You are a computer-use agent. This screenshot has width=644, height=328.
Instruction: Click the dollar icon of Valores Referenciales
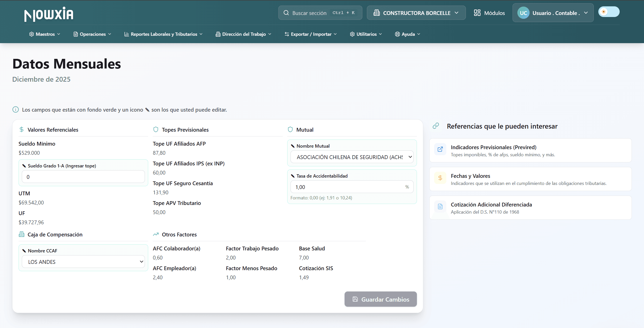(x=22, y=129)
